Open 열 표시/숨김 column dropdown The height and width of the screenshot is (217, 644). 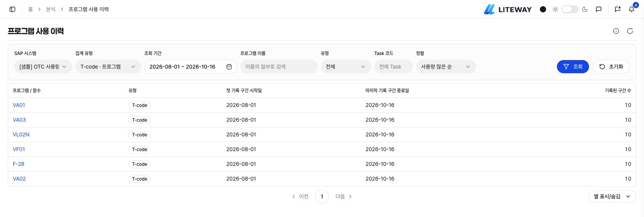click(612, 196)
